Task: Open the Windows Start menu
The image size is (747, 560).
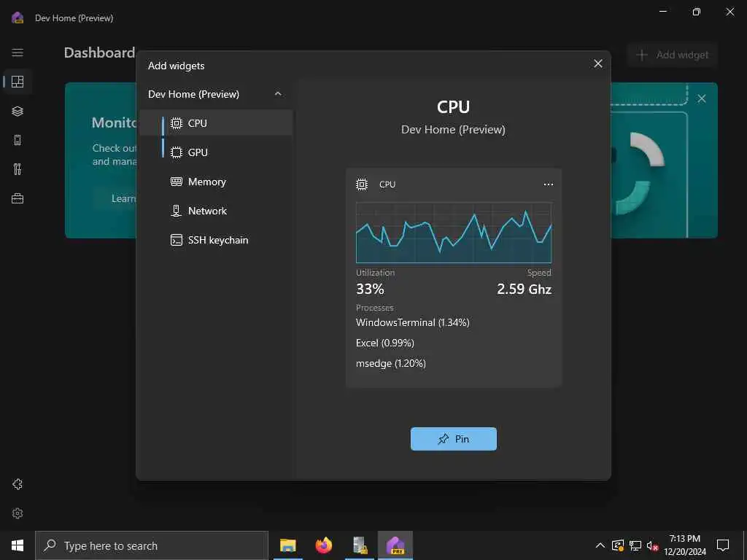Action: [18, 545]
